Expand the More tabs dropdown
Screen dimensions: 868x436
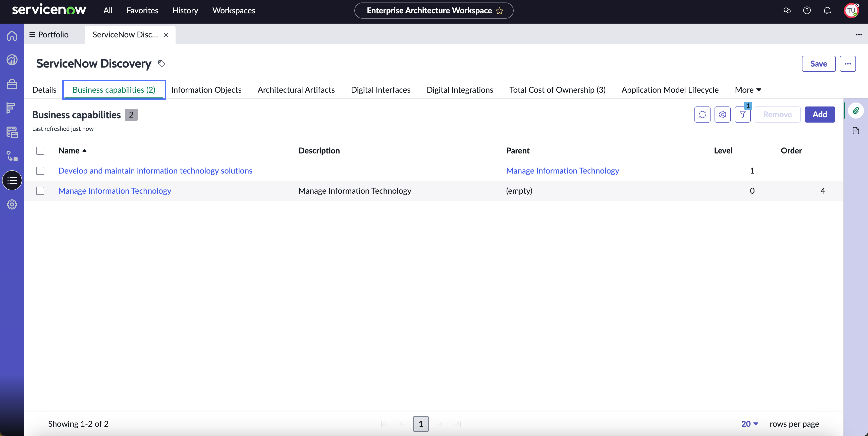point(748,90)
